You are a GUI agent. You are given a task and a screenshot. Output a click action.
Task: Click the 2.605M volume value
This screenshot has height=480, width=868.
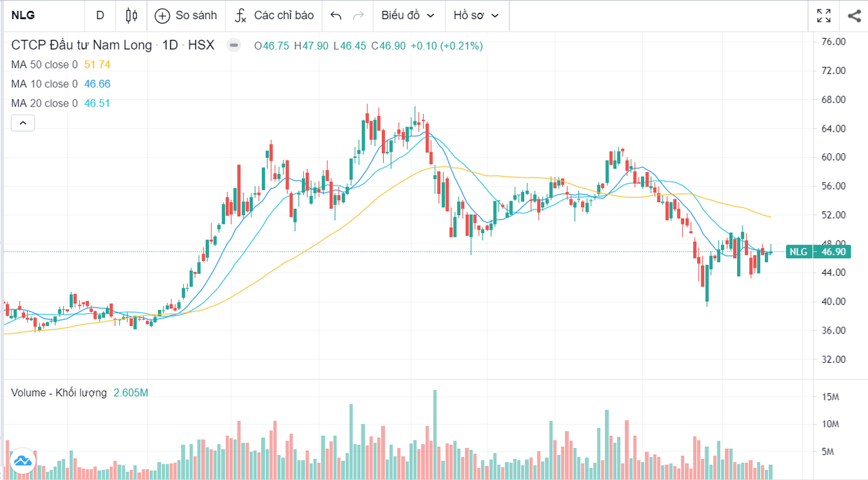[x=131, y=393]
